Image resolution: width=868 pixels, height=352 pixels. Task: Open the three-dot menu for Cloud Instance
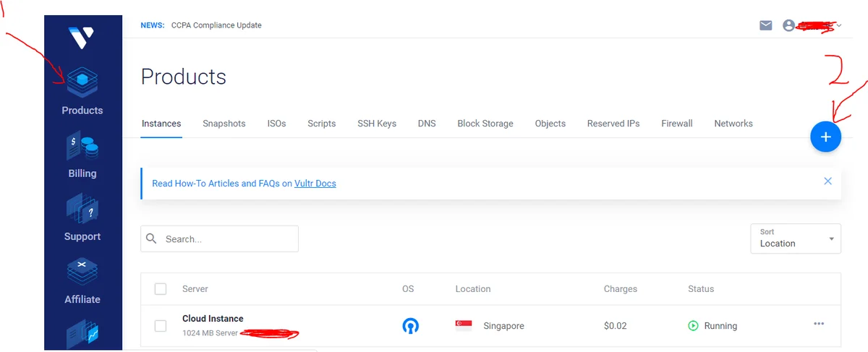pyautogui.click(x=819, y=324)
